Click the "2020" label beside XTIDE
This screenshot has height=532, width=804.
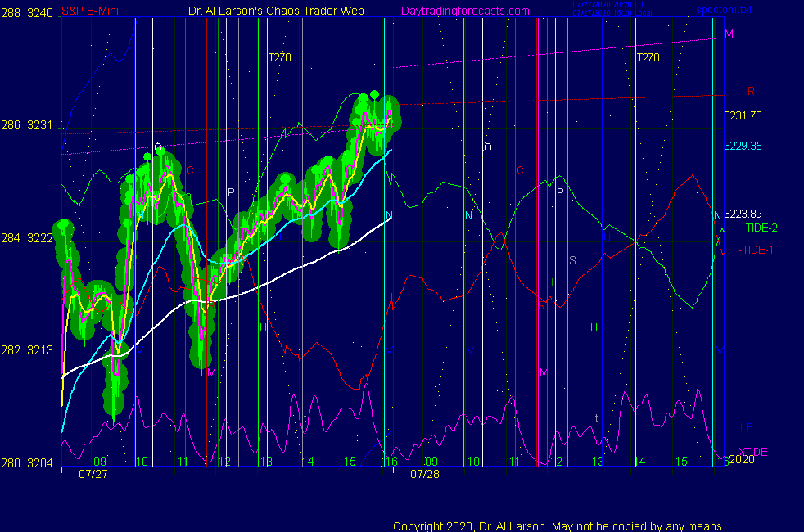coord(742,459)
